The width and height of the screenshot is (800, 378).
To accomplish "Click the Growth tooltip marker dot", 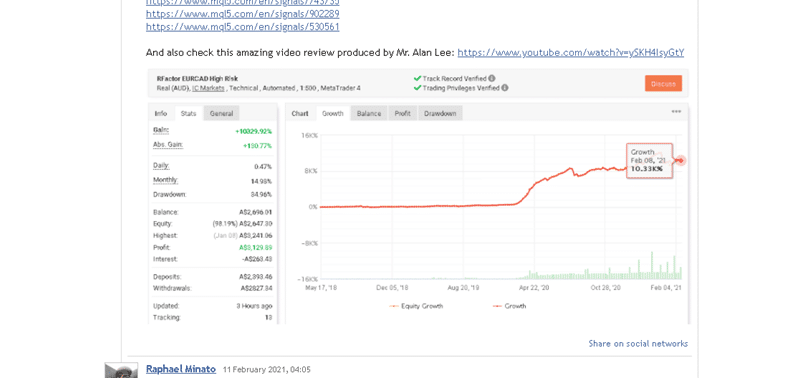I will (680, 161).
